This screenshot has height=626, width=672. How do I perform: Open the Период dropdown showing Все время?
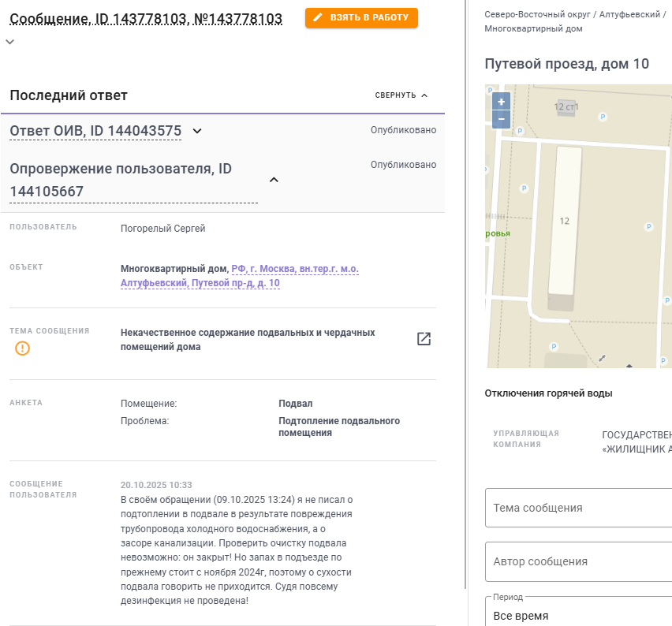coord(580,615)
